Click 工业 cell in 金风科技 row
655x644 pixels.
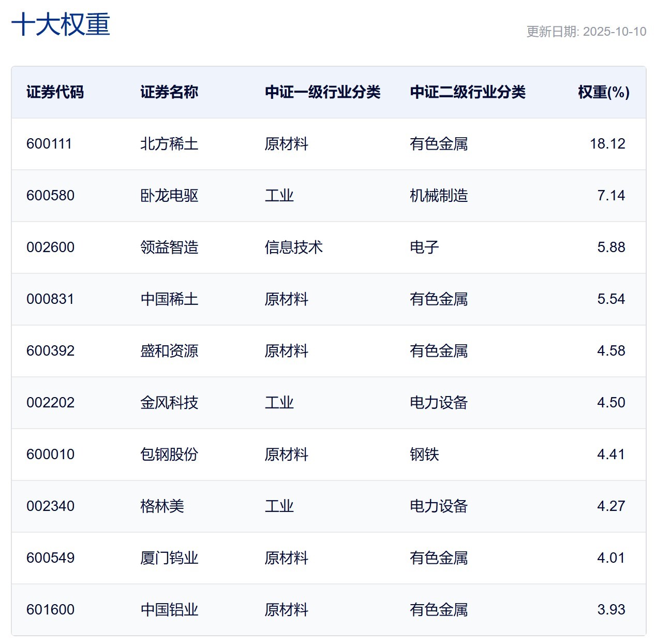point(279,403)
